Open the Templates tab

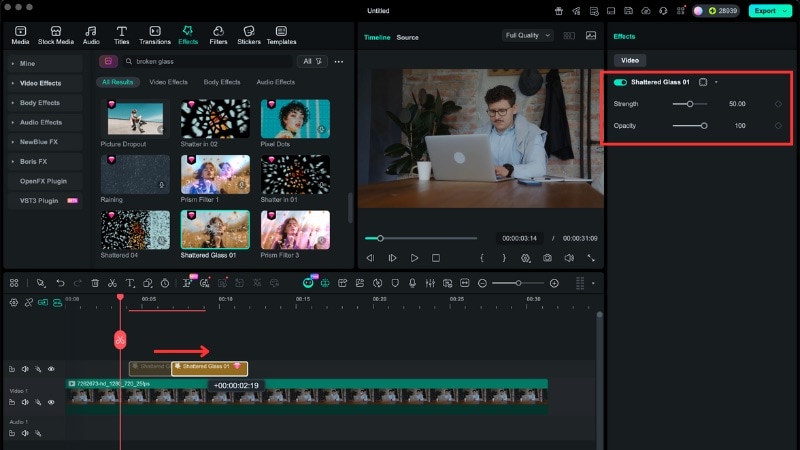click(281, 35)
